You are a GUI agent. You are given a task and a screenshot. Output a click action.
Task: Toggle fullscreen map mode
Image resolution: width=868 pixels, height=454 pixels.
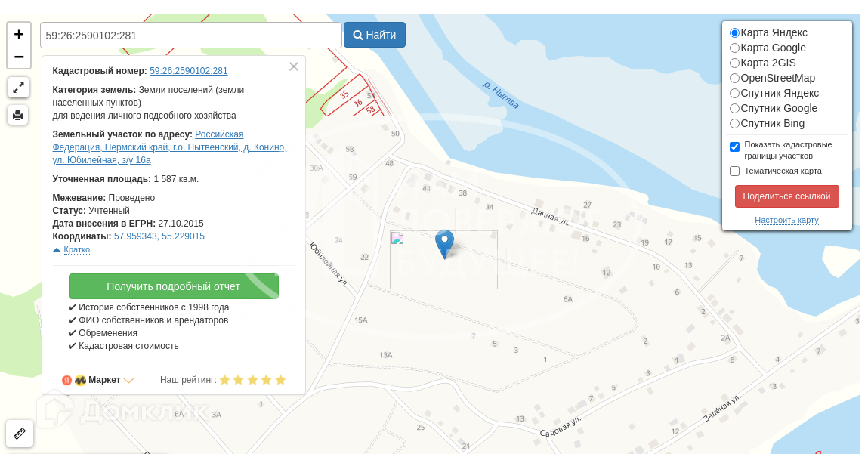pos(19,88)
